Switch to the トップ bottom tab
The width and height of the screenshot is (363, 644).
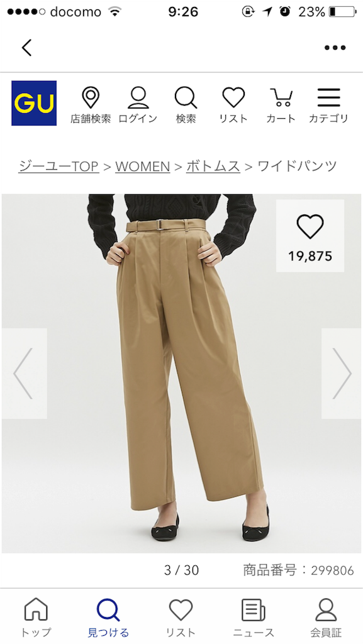36,618
